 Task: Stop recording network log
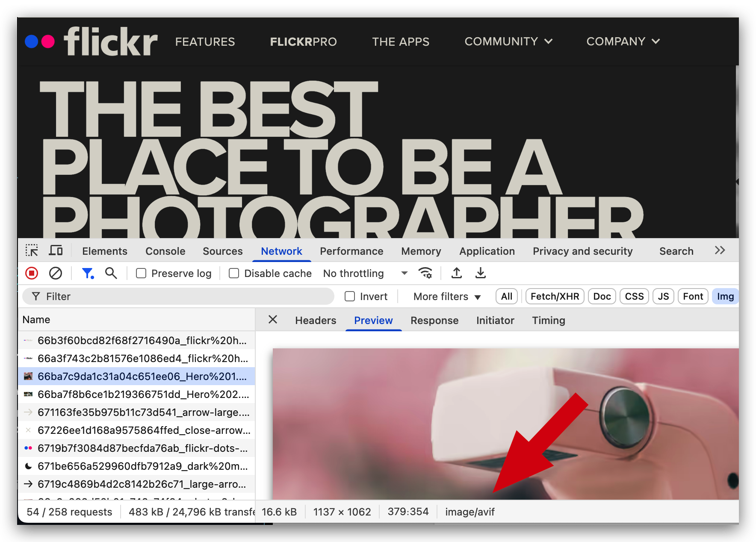(32, 273)
